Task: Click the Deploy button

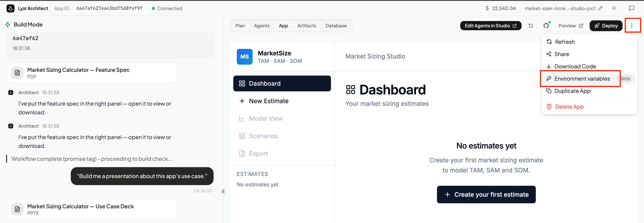Action: coord(606,26)
